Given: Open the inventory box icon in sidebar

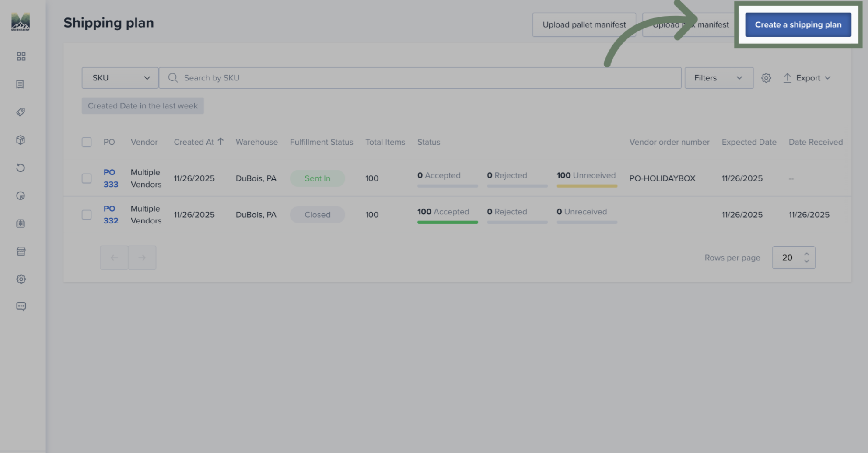Looking at the screenshot, I should tap(21, 140).
